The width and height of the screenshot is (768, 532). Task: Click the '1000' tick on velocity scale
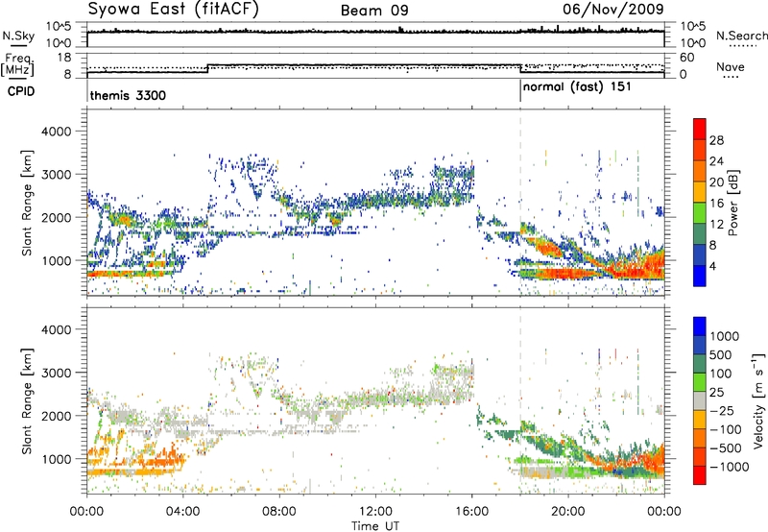pos(725,336)
